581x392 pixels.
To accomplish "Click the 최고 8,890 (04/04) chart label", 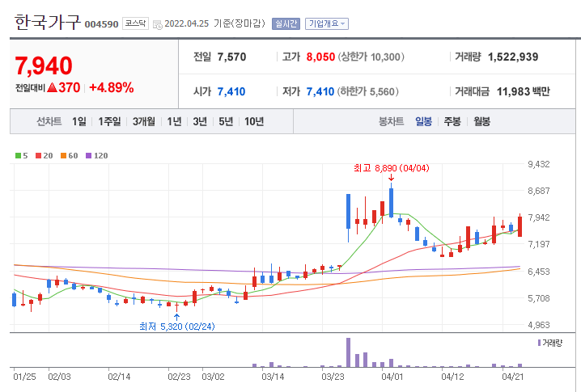I will click(392, 168).
